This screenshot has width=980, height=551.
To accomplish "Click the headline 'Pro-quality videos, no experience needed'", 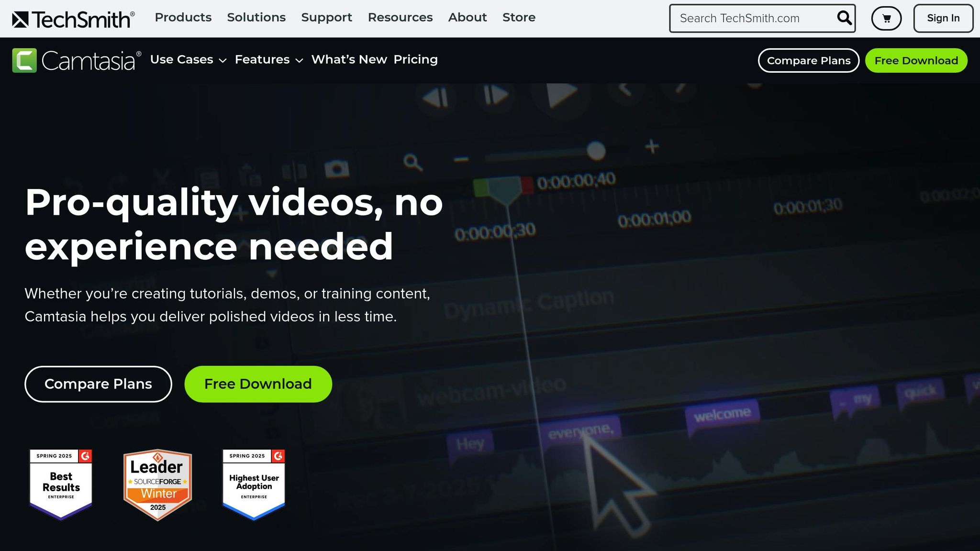I will (234, 224).
